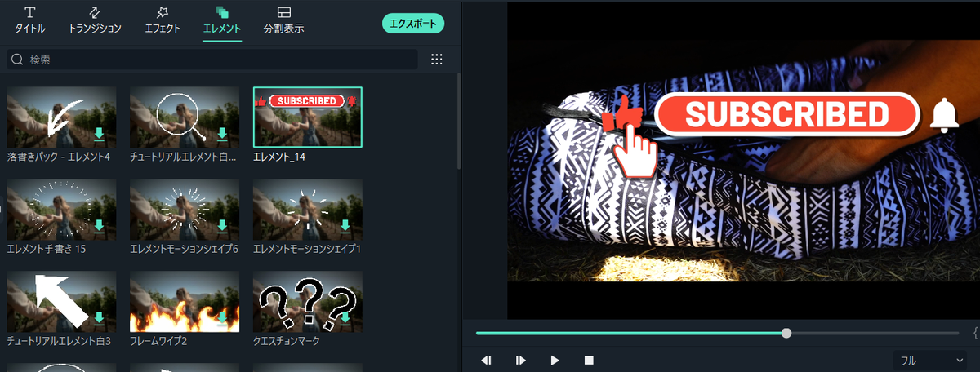Click the フレームワイプ2 label text

point(158,340)
